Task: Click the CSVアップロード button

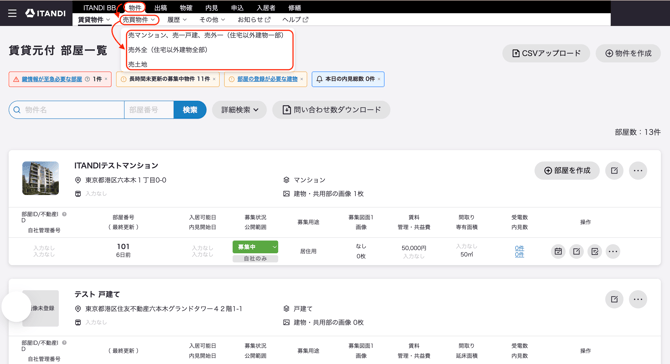Action: pos(546,53)
